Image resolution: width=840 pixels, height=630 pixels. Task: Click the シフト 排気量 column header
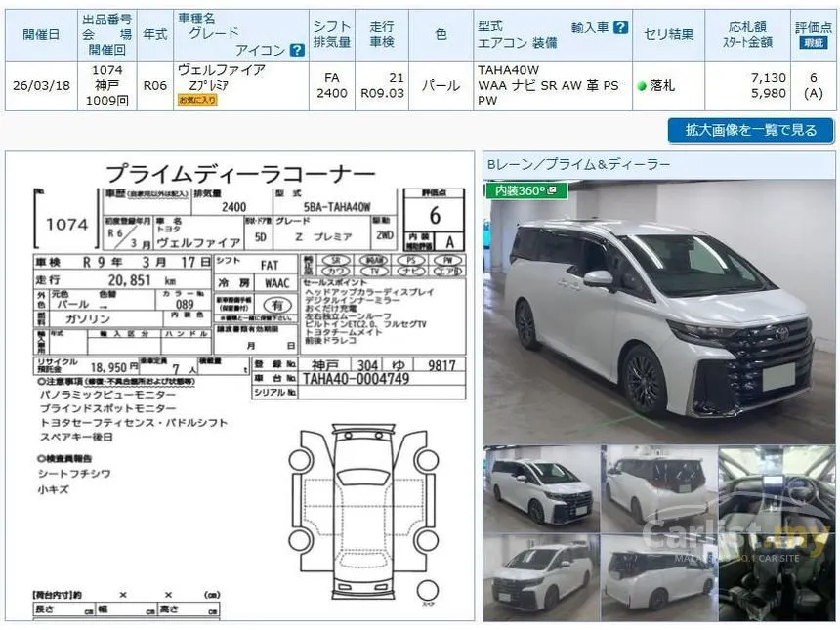332,35
